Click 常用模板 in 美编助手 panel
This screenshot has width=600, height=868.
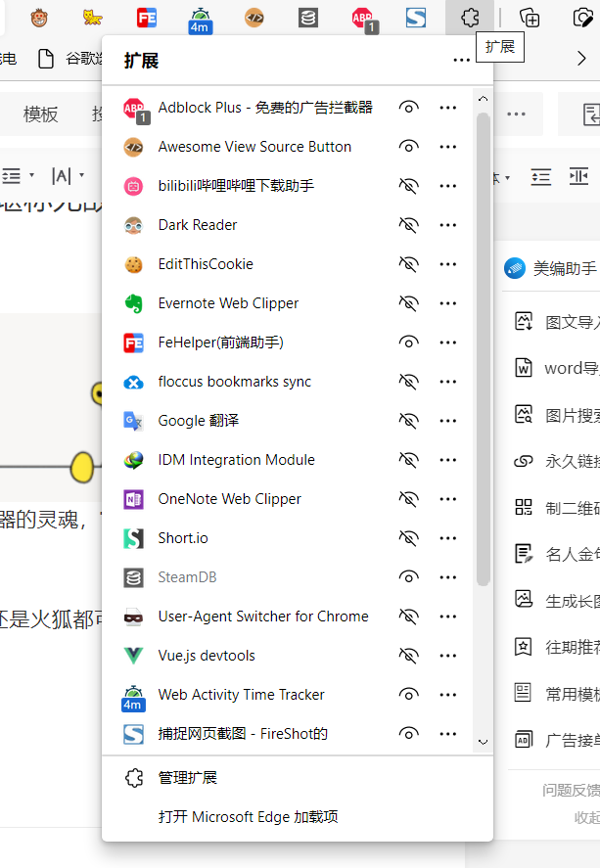(x=556, y=693)
